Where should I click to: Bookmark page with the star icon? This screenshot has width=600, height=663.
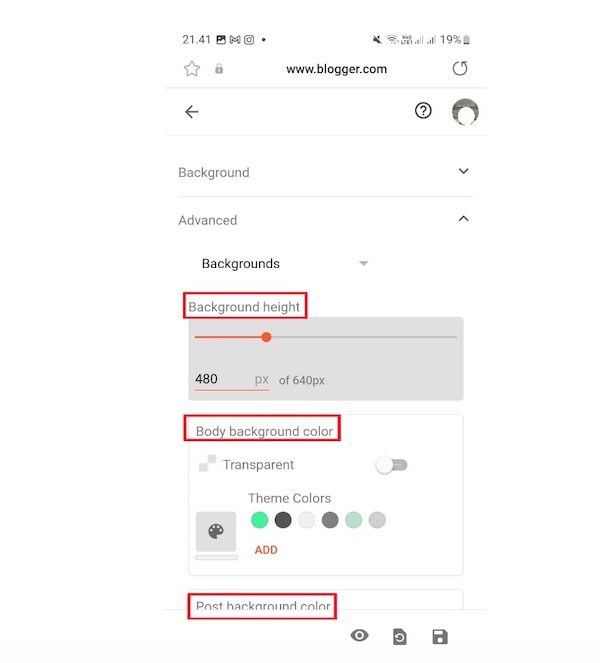pyautogui.click(x=192, y=68)
